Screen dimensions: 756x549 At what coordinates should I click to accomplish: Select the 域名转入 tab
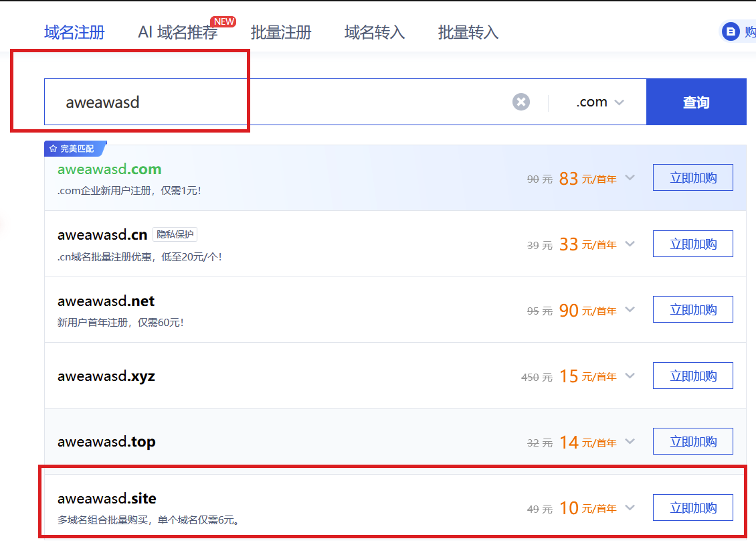375,32
